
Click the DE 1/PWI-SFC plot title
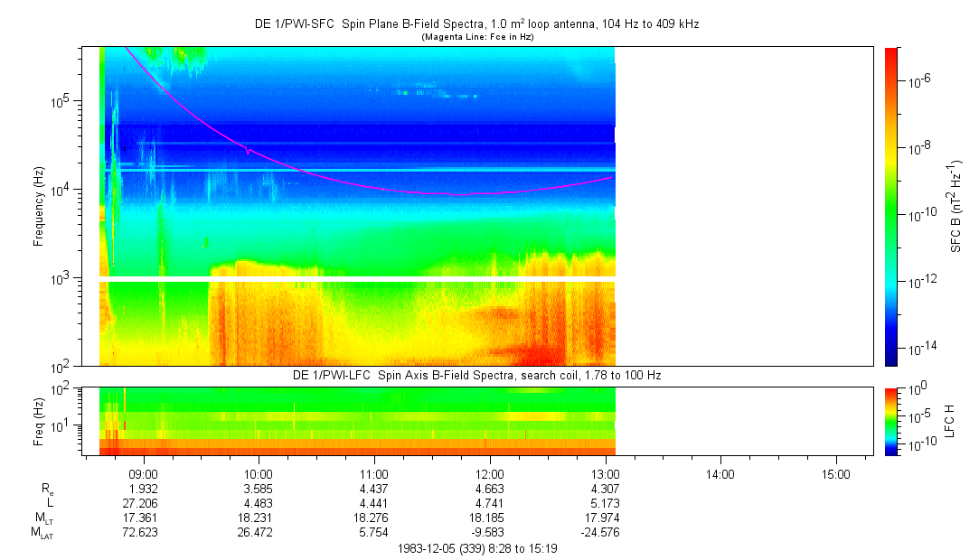point(476,24)
